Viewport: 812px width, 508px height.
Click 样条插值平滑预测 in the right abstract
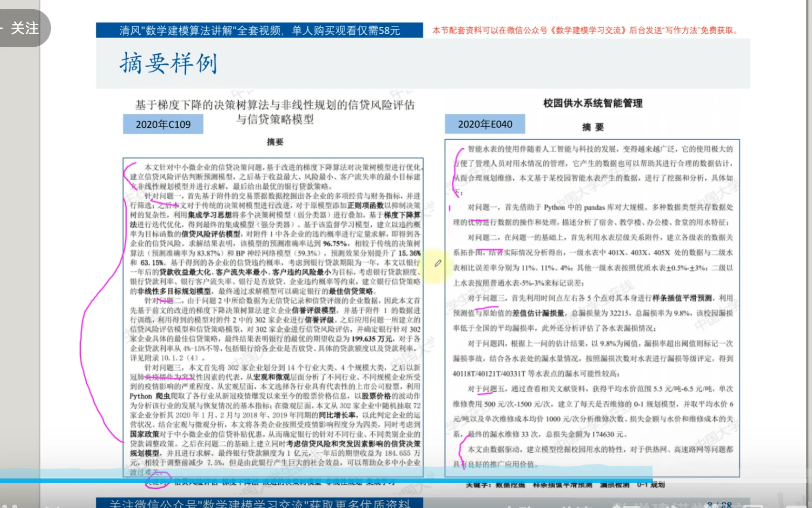click(682, 298)
